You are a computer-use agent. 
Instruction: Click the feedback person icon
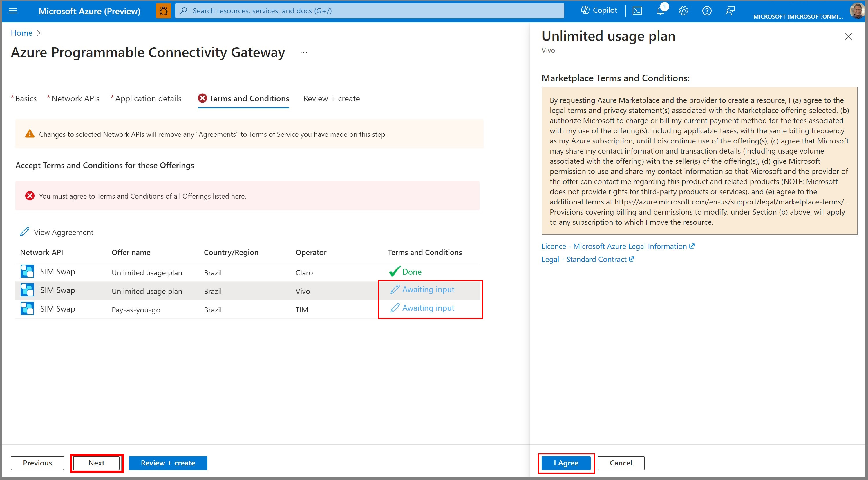tap(730, 11)
